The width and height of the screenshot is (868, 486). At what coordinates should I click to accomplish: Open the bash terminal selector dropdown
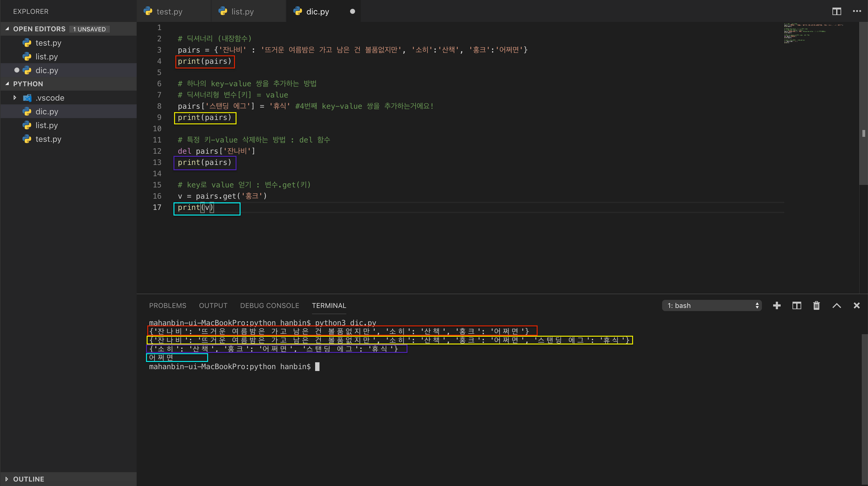click(x=712, y=306)
